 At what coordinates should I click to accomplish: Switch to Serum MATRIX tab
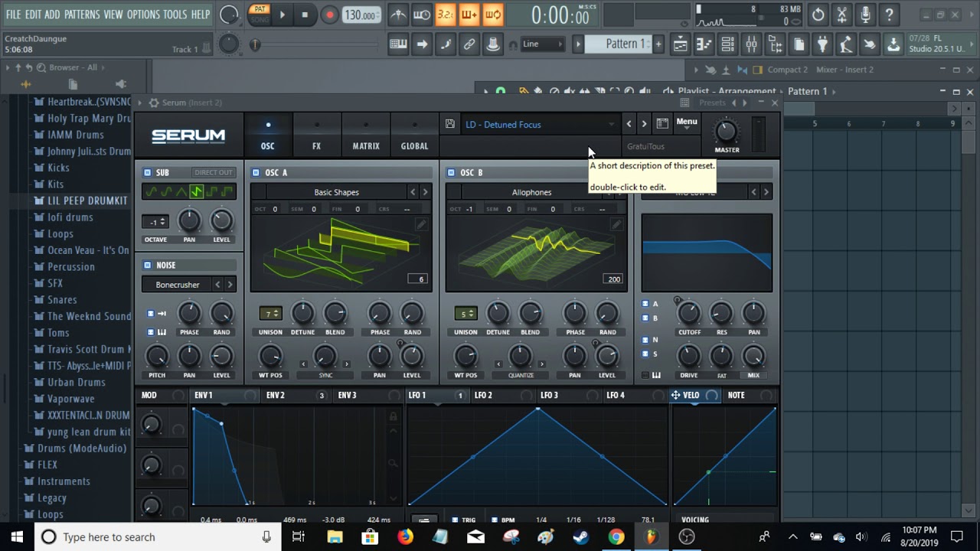point(366,135)
